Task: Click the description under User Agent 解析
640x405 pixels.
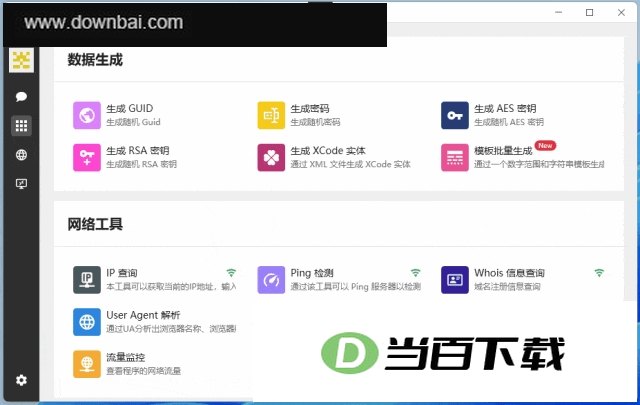Action: click(x=171, y=329)
